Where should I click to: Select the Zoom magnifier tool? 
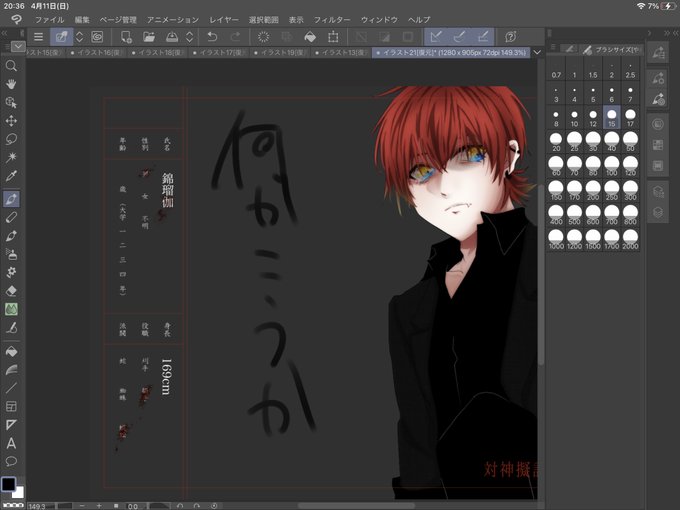click(x=11, y=66)
